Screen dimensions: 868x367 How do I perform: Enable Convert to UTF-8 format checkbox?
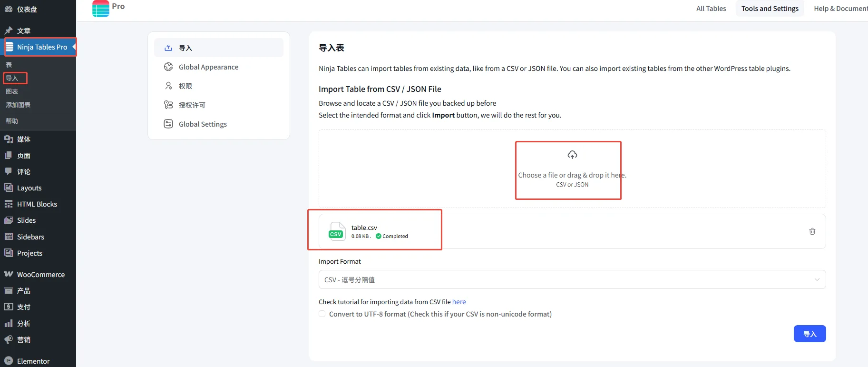tap(322, 314)
